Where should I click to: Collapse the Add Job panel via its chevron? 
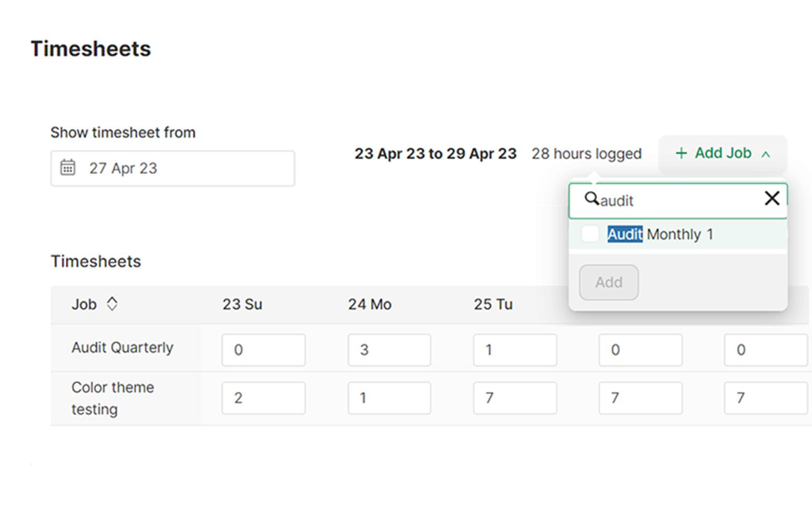[x=767, y=155]
